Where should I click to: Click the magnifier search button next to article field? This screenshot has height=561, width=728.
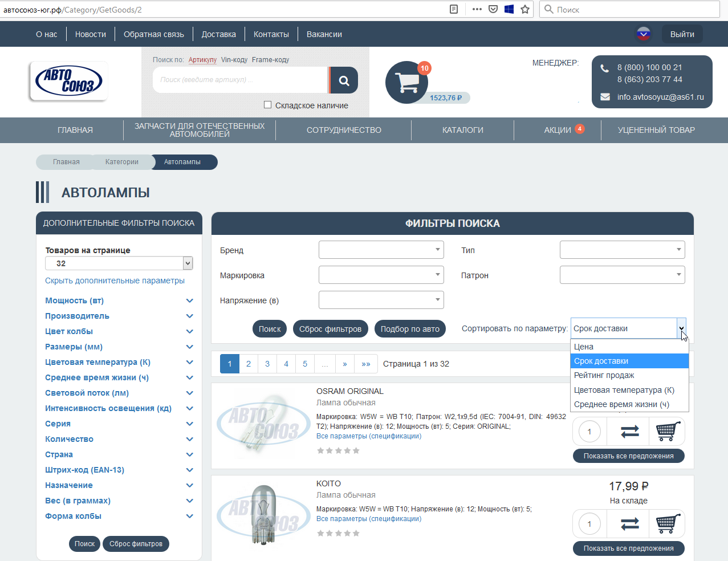(344, 80)
